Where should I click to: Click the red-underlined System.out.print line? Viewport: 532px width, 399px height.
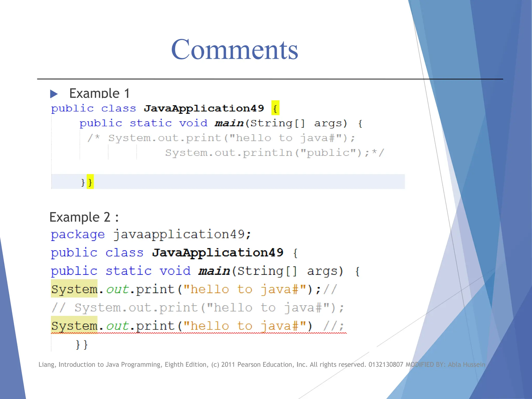pyautogui.click(x=199, y=325)
